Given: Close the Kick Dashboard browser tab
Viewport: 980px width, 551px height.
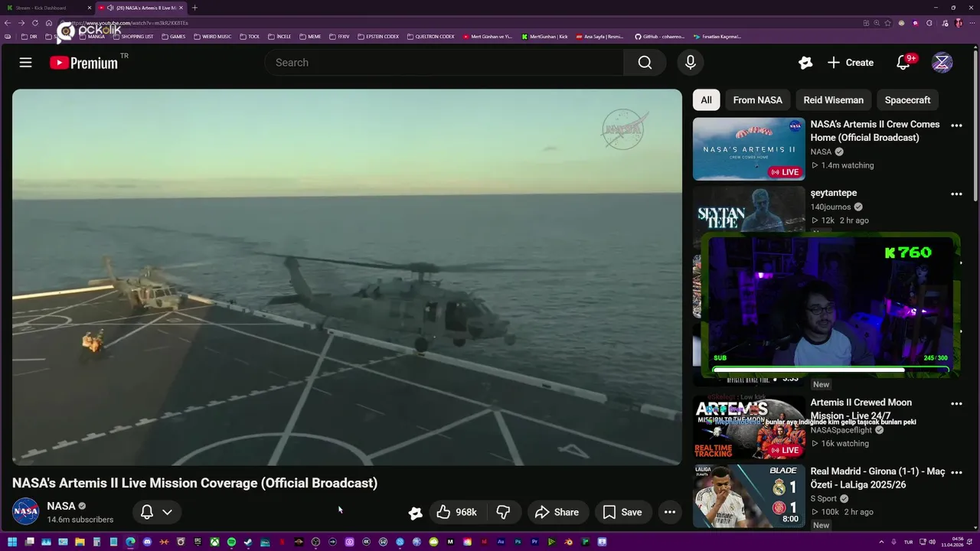Looking at the screenshot, I should tap(90, 8).
